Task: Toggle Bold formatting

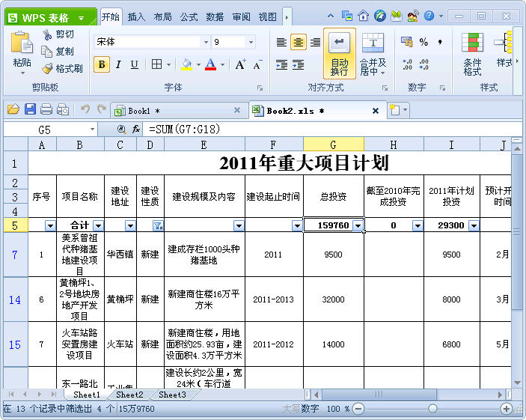Action: coord(102,65)
